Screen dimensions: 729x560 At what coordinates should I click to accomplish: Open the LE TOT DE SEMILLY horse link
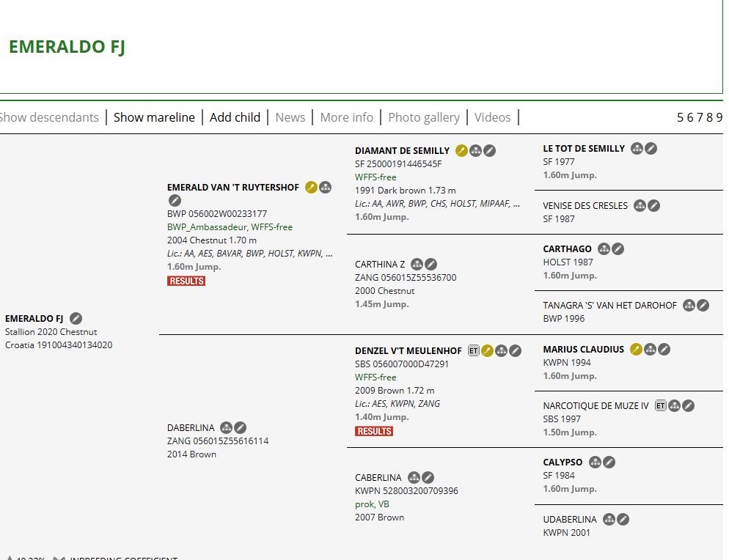[584, 149]
